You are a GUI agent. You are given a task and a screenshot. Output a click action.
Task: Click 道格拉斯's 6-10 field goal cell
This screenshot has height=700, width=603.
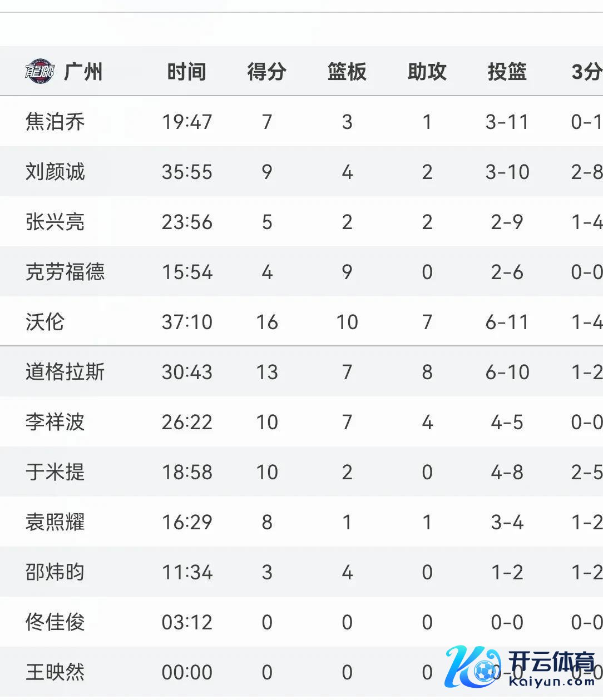click(x=507, y=372)
